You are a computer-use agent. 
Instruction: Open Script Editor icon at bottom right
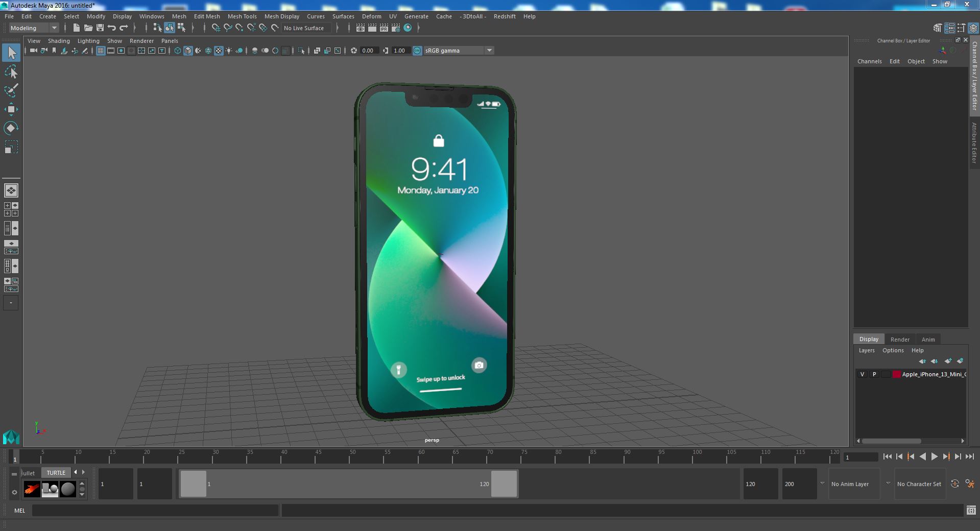coord(971,510)
